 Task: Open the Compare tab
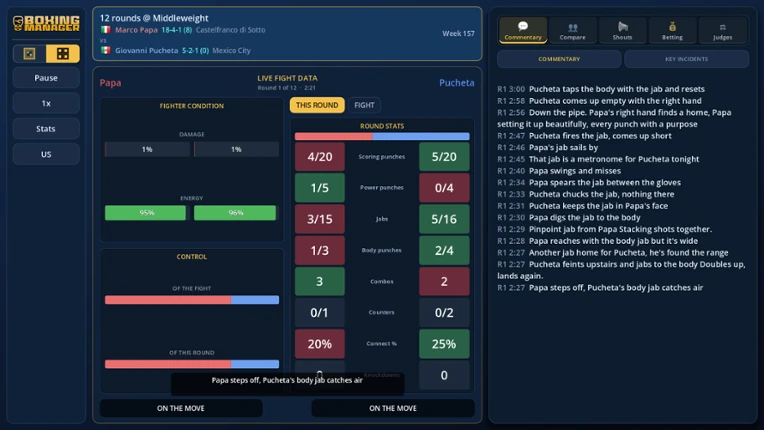coord(573,30)
